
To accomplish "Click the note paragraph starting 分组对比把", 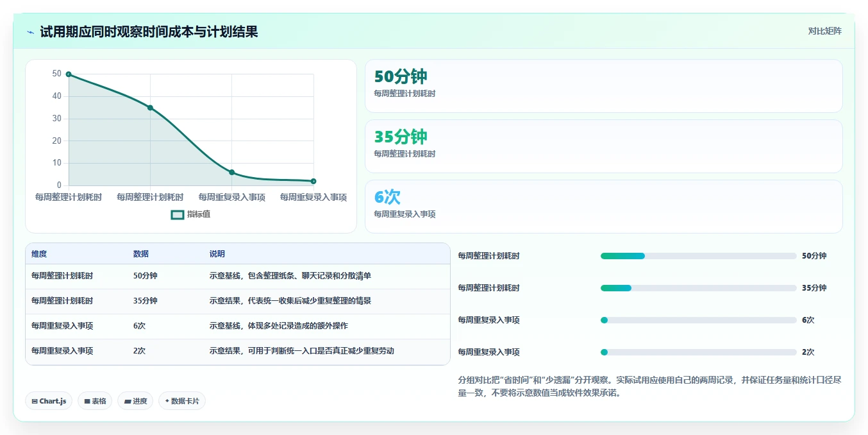I will click(x=649, y=386).
